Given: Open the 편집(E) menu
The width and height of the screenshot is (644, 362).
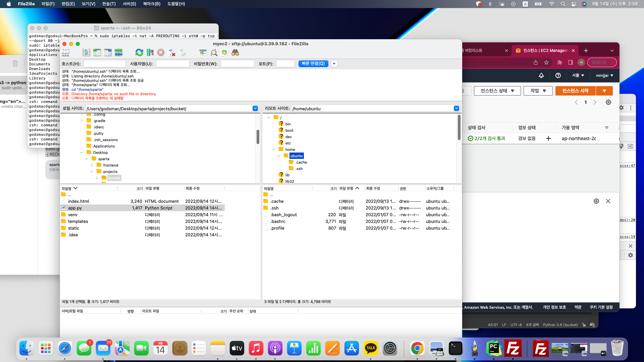Looking at the screenshot, I should [x=68, y=4].
